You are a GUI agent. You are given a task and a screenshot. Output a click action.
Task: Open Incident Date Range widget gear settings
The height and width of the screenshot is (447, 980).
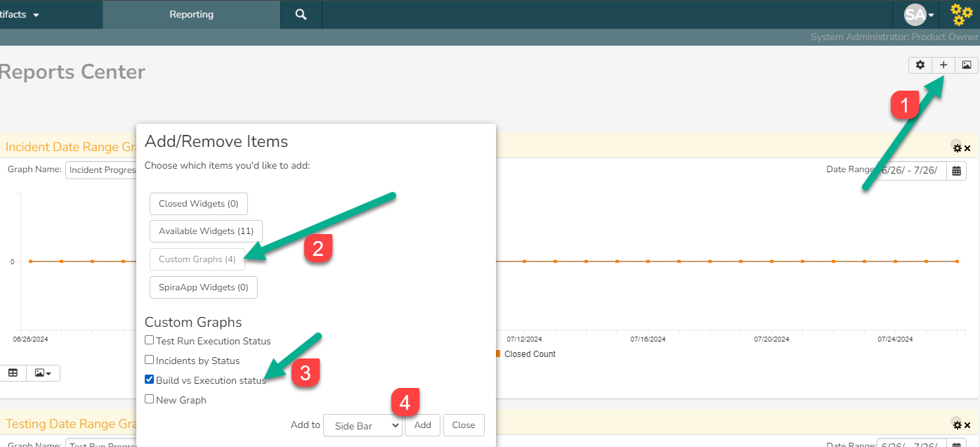pyautogui.click(x=957, y=148)
